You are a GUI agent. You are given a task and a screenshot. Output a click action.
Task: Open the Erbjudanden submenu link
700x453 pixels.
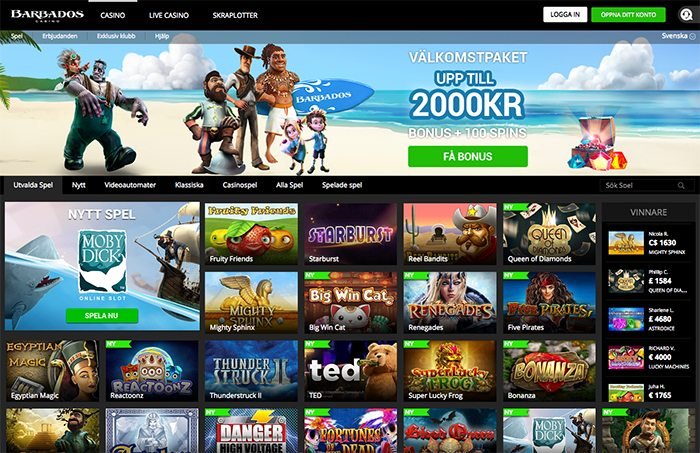coord(60,36)
